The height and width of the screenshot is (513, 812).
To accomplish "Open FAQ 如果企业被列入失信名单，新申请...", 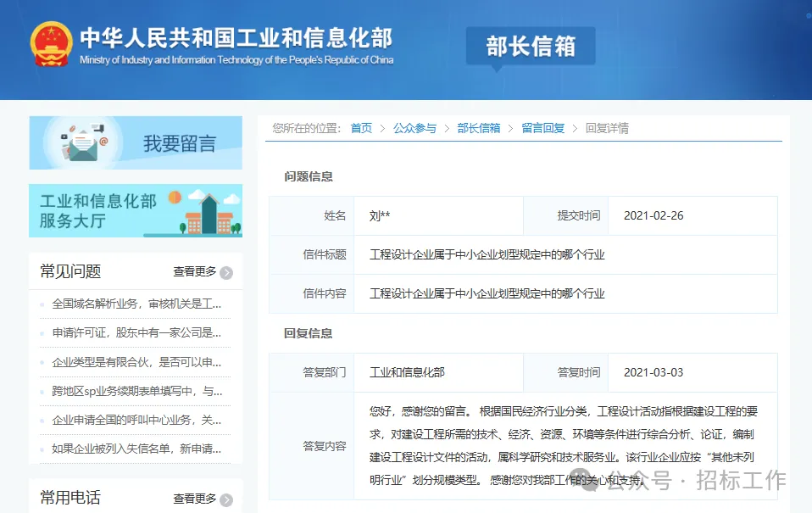I will (x=136, y=449).
